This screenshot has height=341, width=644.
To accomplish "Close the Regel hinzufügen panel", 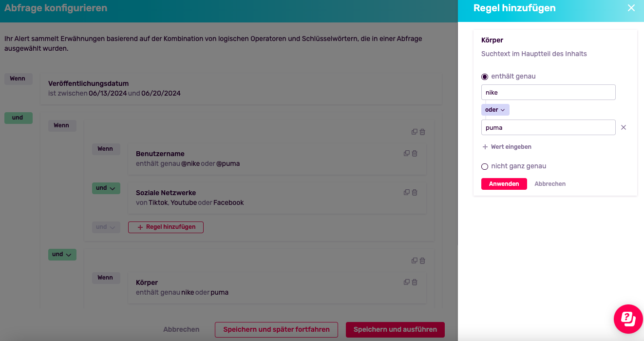I will point(631,8).
